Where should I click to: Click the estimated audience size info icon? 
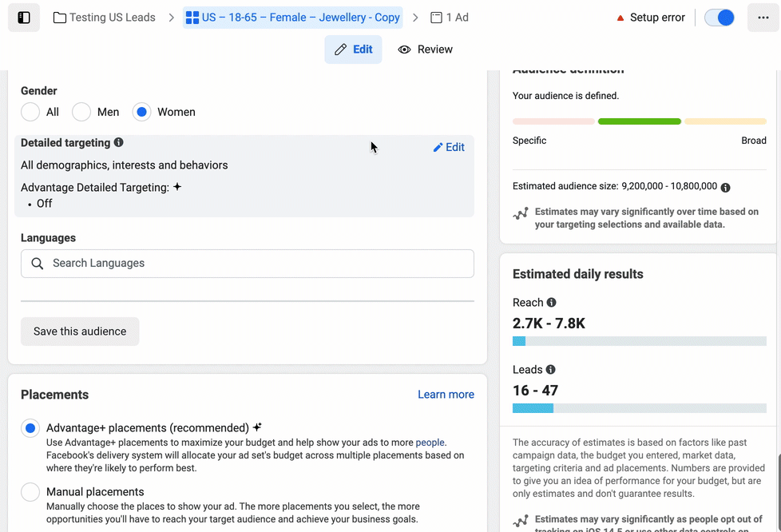[x=725, y=187]
